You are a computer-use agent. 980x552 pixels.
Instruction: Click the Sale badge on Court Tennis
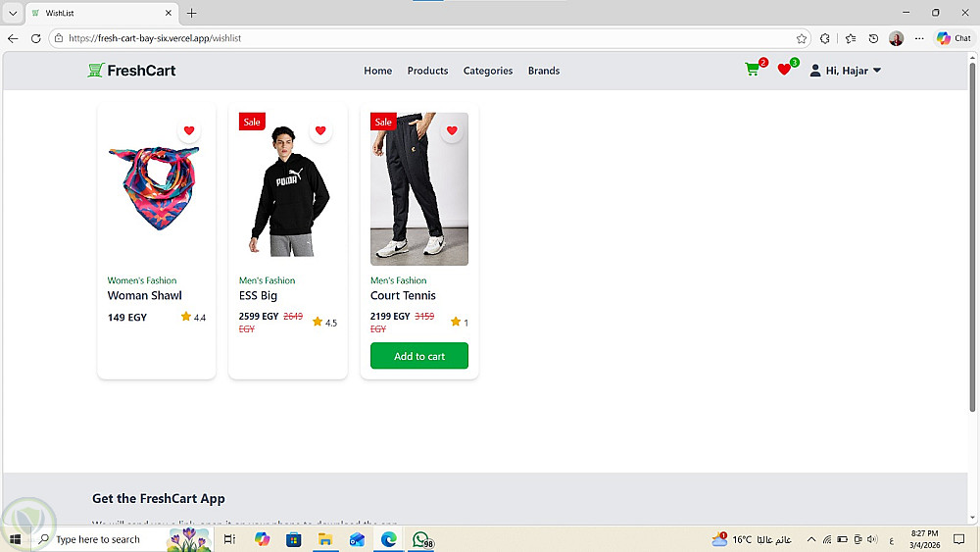383,122
